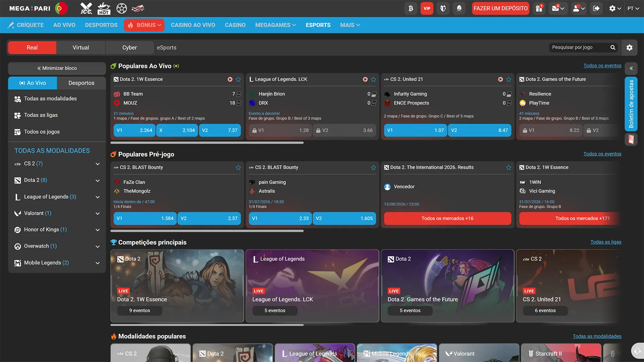Click the rocket notifications icon
The image size is (644, 362).
point(459,8)
